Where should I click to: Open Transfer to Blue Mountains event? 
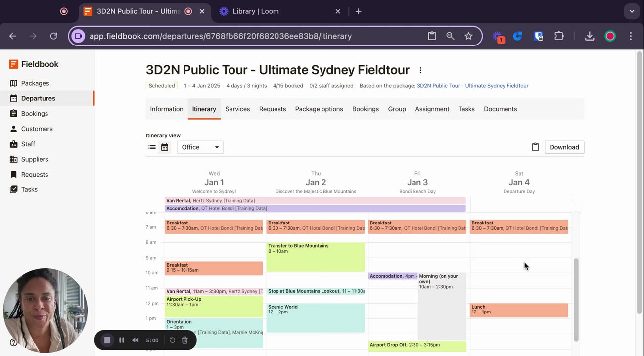pos(316,257)
